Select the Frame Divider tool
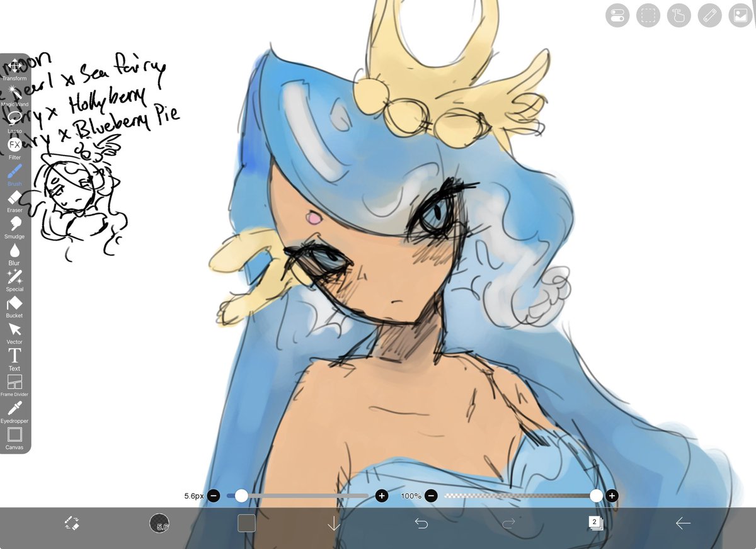 pos(14,385)
